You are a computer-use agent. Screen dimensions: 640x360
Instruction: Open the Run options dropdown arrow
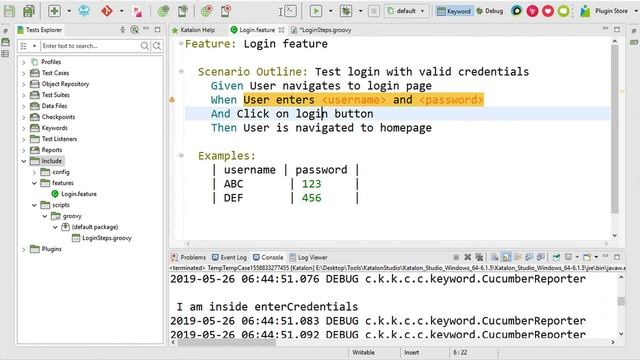pos(330,11)
